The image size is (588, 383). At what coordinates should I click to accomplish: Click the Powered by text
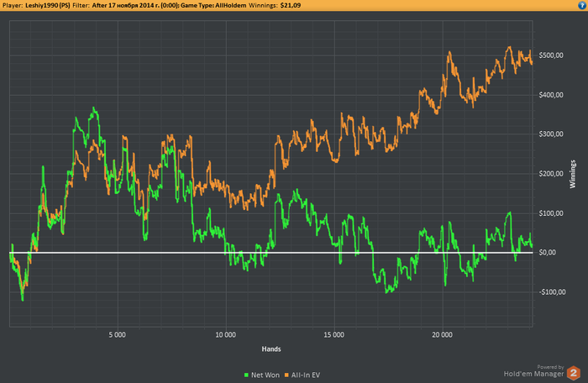pyautogui.click(x=550, y=367)
